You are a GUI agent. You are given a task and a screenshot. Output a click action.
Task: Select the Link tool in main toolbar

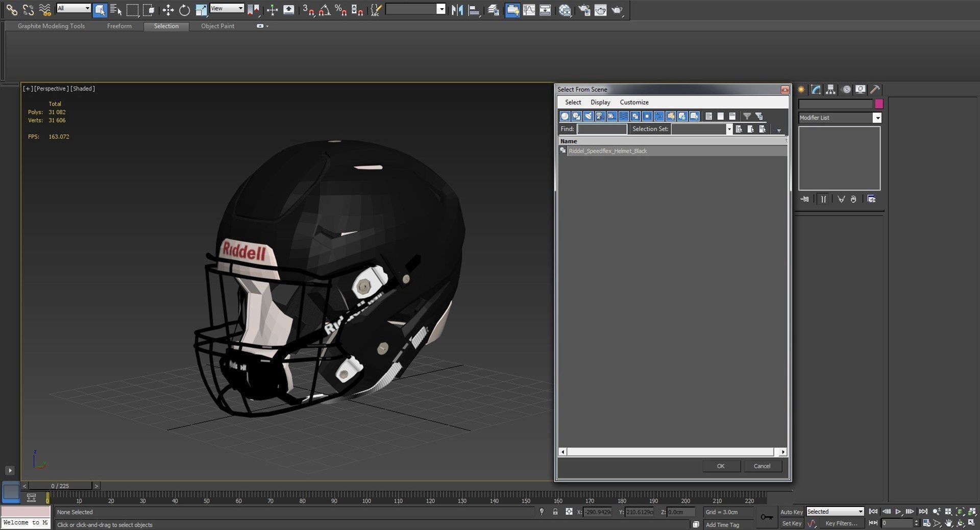[11, 9]
